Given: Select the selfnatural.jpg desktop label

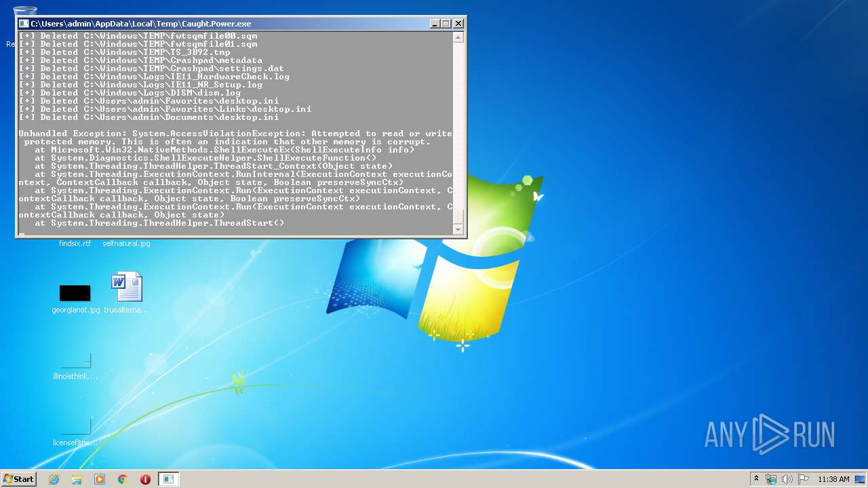Looking at the screenshot, I should pos(127,243).
